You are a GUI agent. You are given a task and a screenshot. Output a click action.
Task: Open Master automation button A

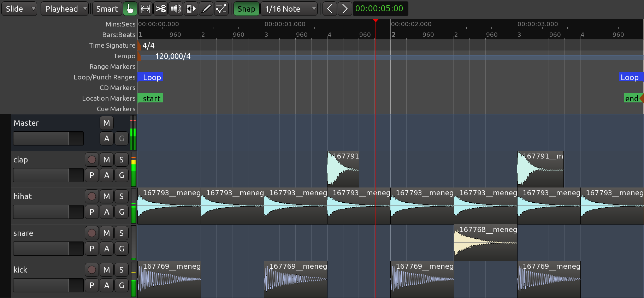107,138
